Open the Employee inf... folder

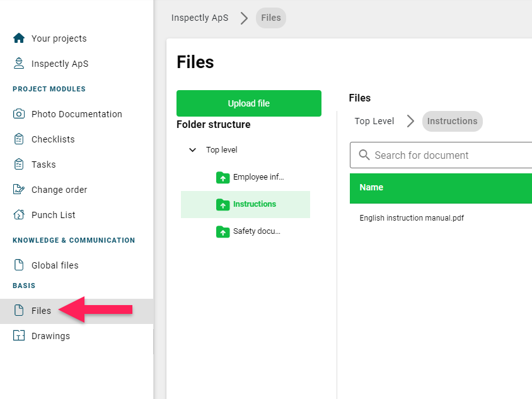click(250, 177)
